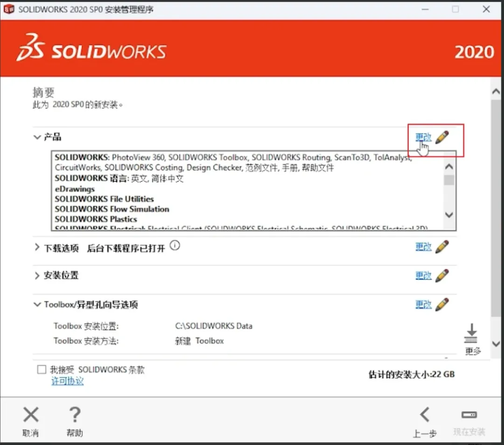Viewport: 504px width, 445px height.
Task: Click the info icon beside 后台下载程序已打开
Action: point(175,246)
